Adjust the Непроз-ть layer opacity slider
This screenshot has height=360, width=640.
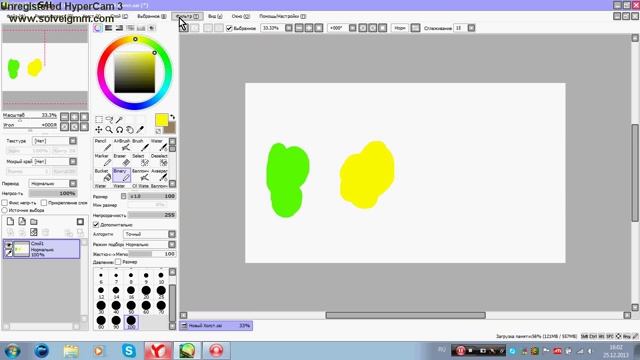point(53,193)
